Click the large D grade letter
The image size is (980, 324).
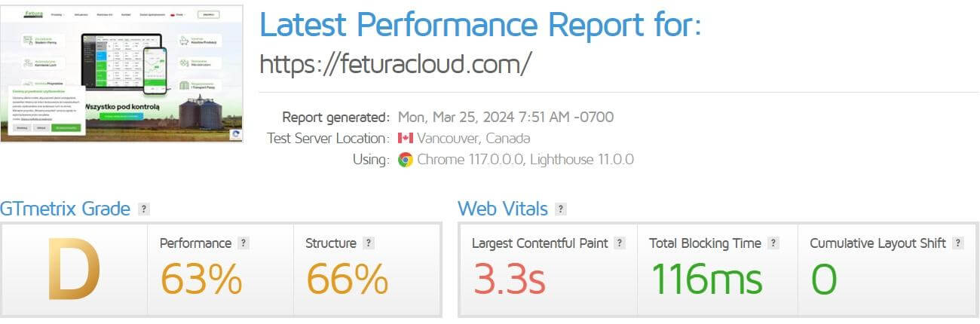click(74, 269)
